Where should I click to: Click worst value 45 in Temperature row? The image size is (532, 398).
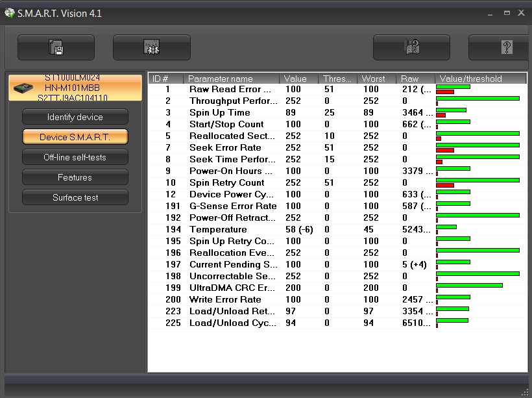pos(369,230)
